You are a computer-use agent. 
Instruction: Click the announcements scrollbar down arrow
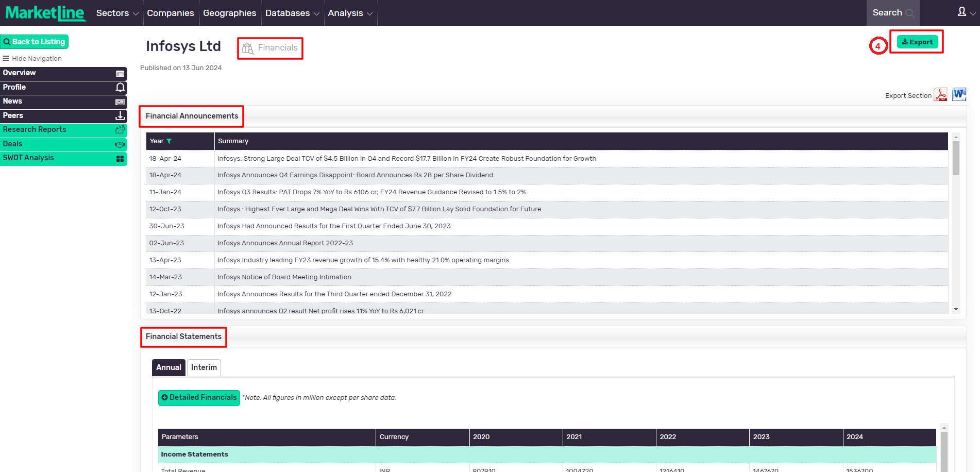click(x=956, y=309)
